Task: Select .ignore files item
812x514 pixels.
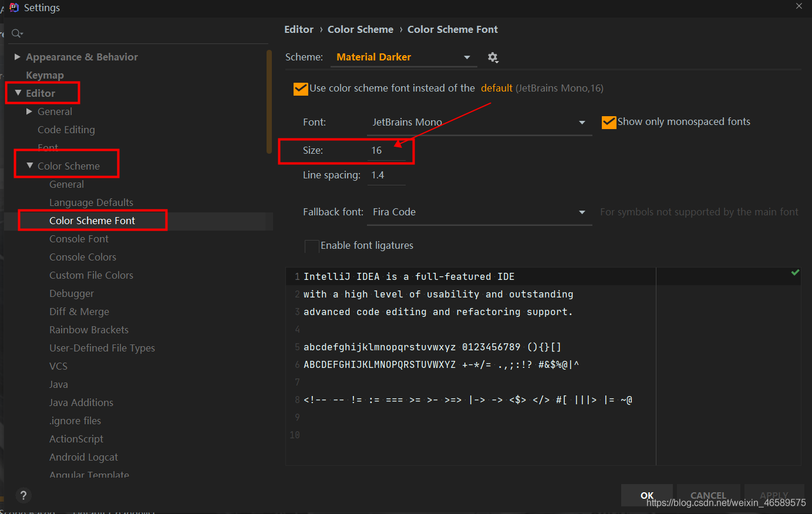Action: pyautogui.click(x=75, y=421)
